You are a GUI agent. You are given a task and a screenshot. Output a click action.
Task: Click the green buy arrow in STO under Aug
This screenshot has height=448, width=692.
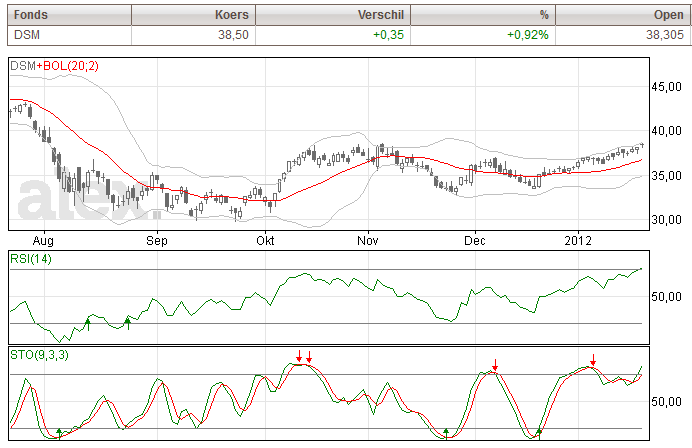coord(59,433)
